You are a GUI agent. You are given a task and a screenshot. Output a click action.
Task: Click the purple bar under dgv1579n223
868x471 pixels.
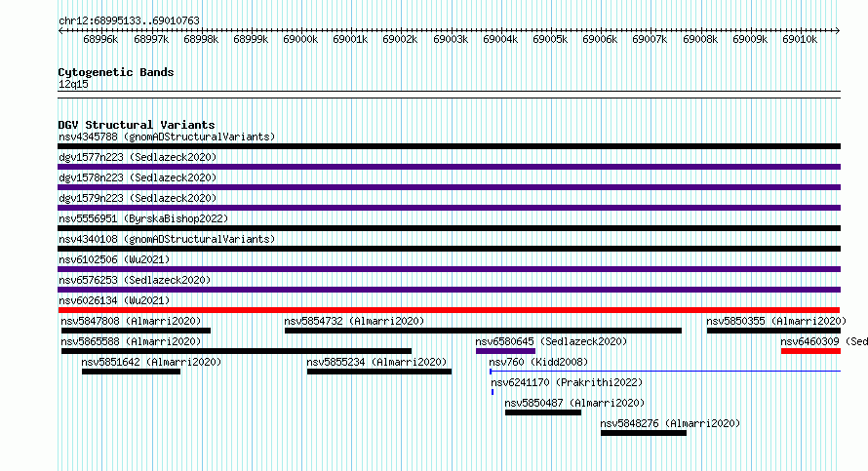449,208
